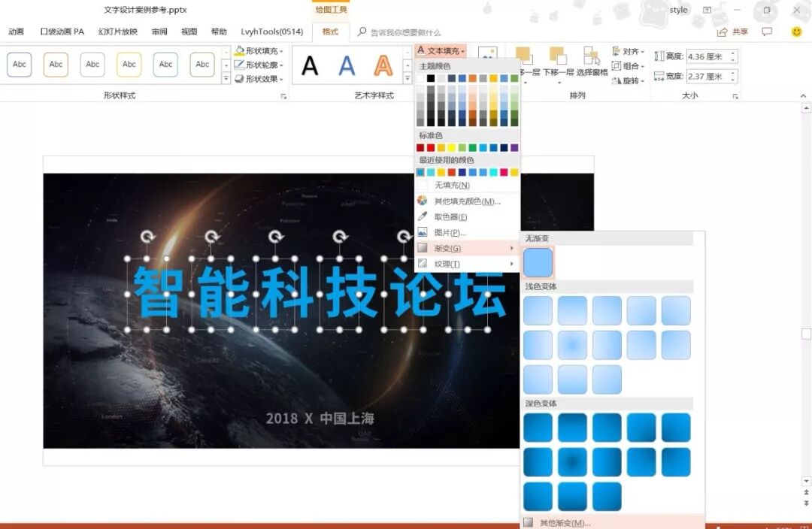The width and height of the screenshot is (812, 529).
Task: Click the 共享 share button
Action: 733,32
